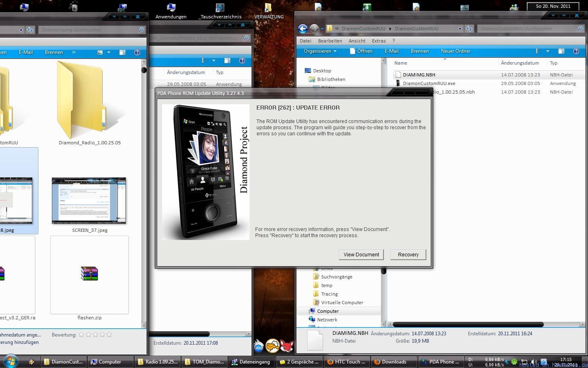Click help icon in TOM_DiamondProject window toolbar
This screenshot has width=588, height=368.
[x=242, y=61]
